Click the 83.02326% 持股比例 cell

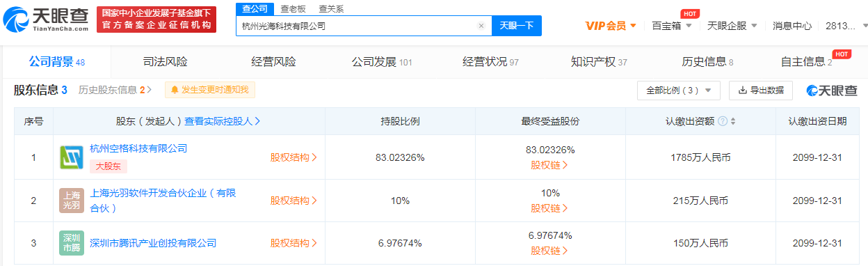pos(400,157)
